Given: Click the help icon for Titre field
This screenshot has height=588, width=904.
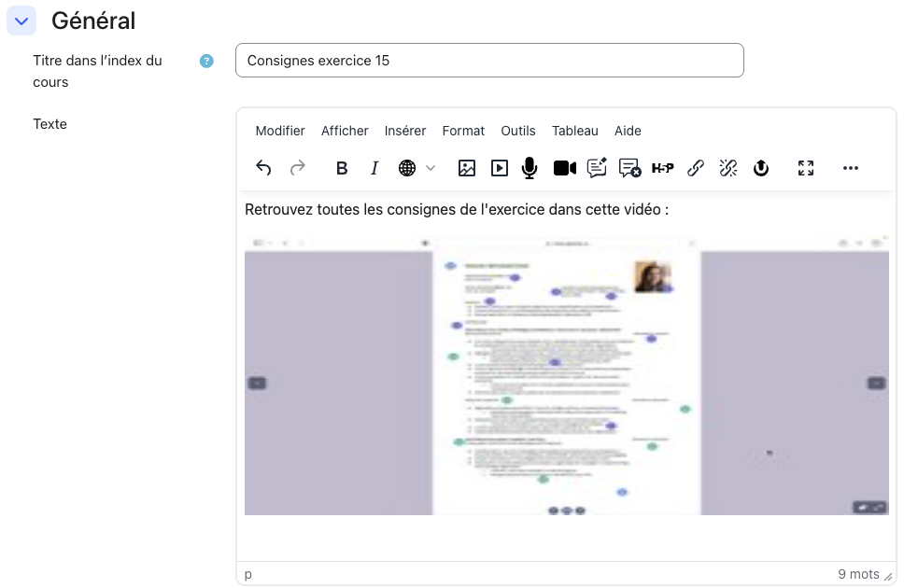Looking at the screenshot, I should pos(206,61).
